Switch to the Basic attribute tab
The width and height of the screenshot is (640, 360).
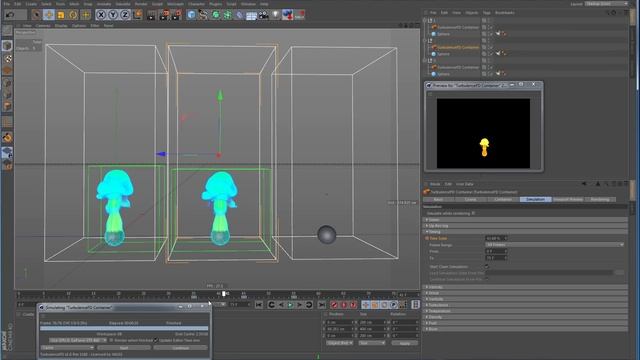(x=438, y=200)
